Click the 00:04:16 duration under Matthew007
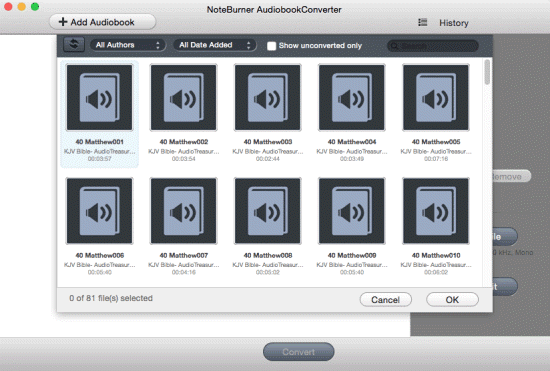Viewport: 550px width, 371px height. 183,272
